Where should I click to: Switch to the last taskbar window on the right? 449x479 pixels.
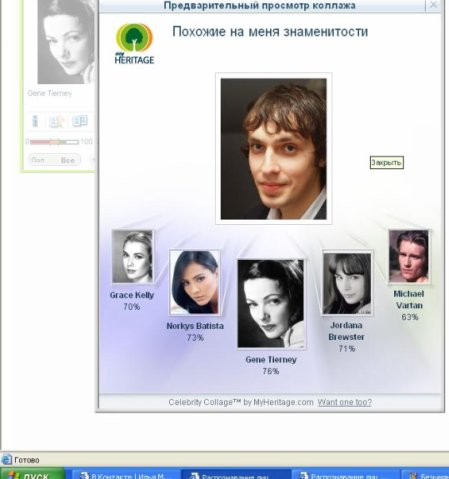click(x=426, y=475)
